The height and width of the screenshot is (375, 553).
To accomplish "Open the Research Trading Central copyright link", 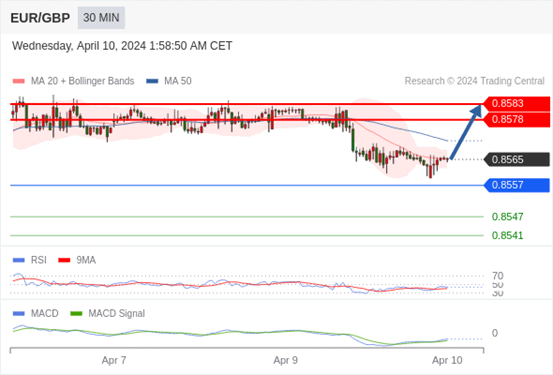I will (x=474, y=81).
